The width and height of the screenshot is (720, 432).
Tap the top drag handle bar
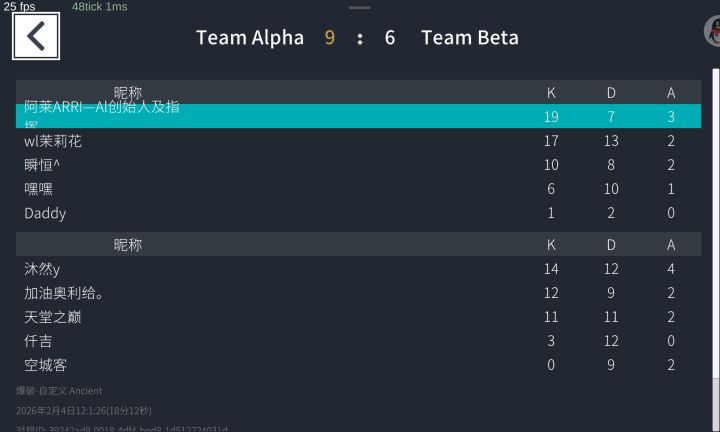pyautogui.click(x=360, y=7)
